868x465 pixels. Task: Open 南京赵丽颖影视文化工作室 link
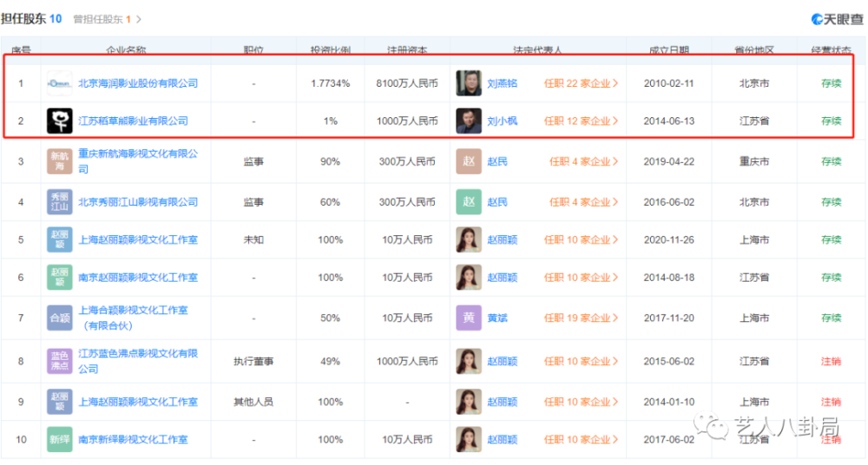(138, 278)
